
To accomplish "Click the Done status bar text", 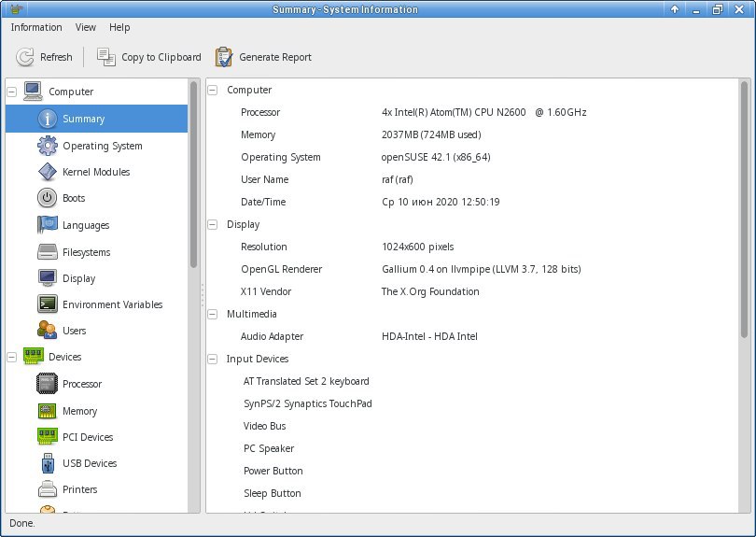I will (x=22, y=524).
